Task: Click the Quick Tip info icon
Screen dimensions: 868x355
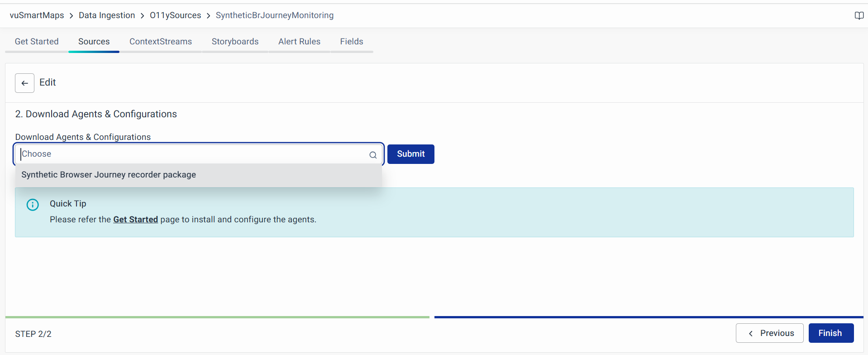Action: (x=33, y=205)
